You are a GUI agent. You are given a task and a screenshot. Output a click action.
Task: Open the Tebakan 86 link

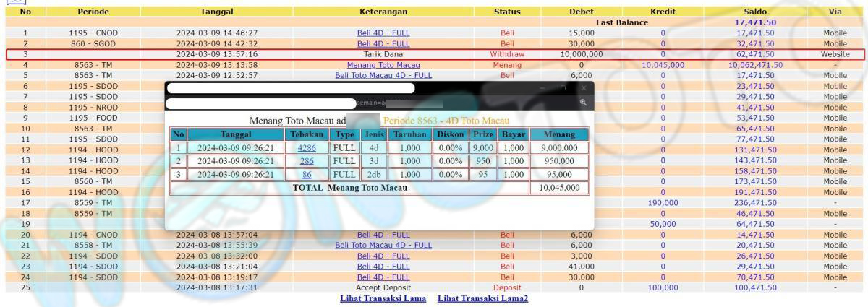tap(307, 174)
